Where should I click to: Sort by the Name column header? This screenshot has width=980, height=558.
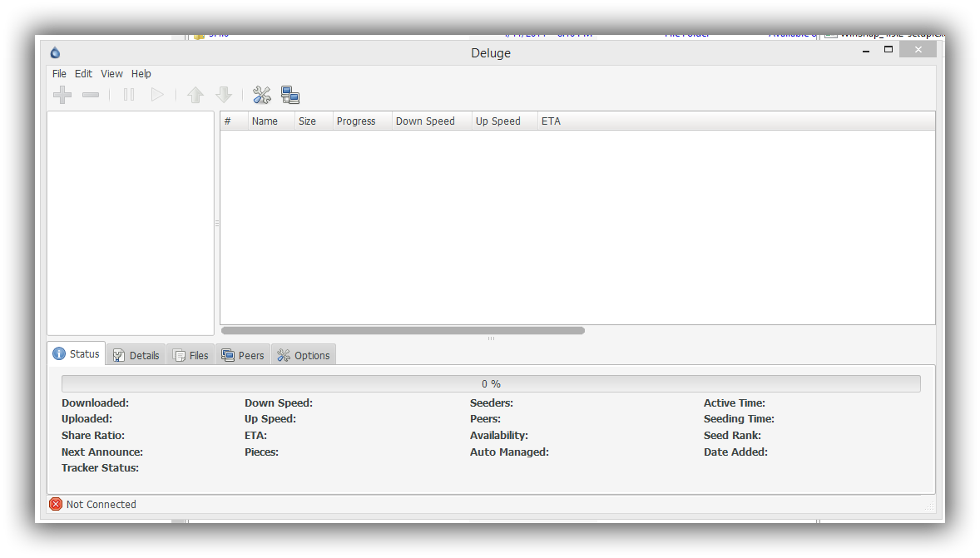pyautogui.click(x=271, y=121)
